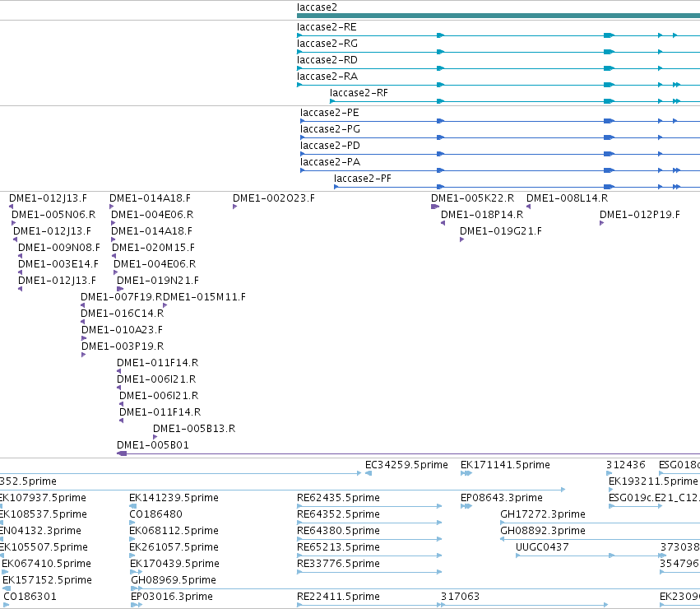This screenshot has width=700, height=609.
Task: Click the DME1-012P19.F feature label
Action: click(x=640, y=216)
